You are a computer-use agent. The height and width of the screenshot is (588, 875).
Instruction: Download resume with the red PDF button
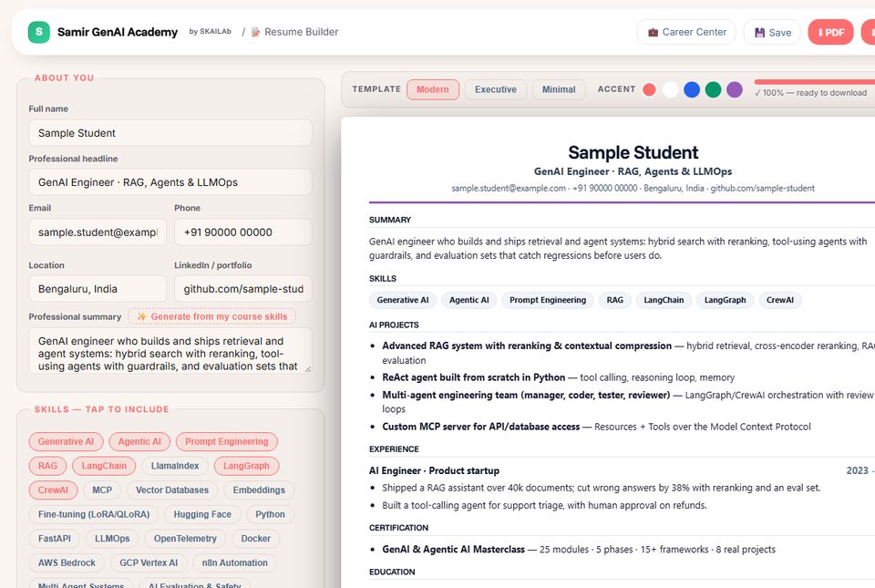(x=830, y=32)
